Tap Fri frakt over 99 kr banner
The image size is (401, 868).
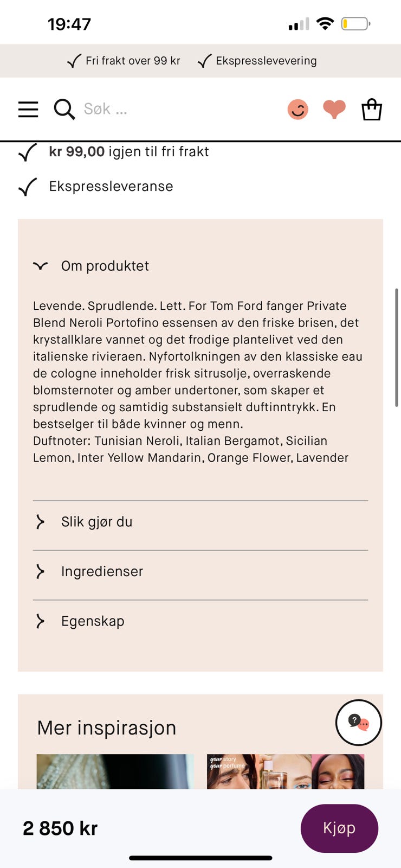(x=124, y=61)
